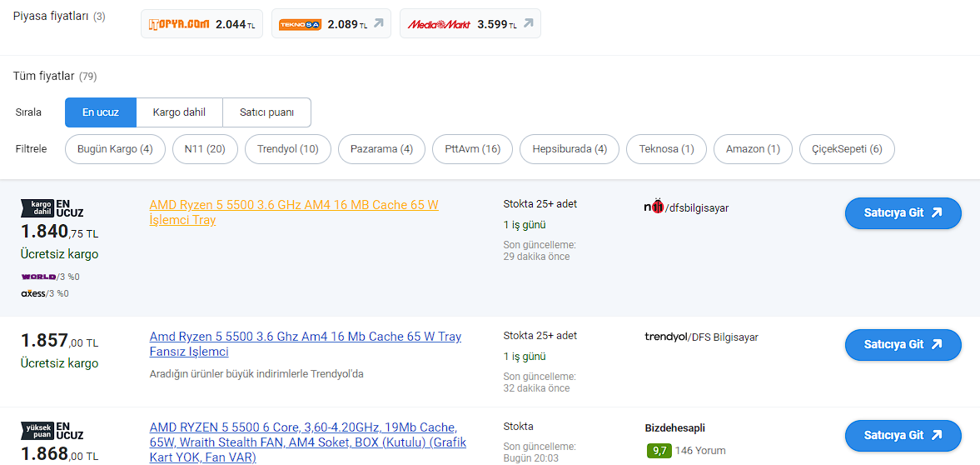This screenshot has height=465, width=980.
Task: Open the MediaMarkt 3.599 TL price card
Action: 470,24
